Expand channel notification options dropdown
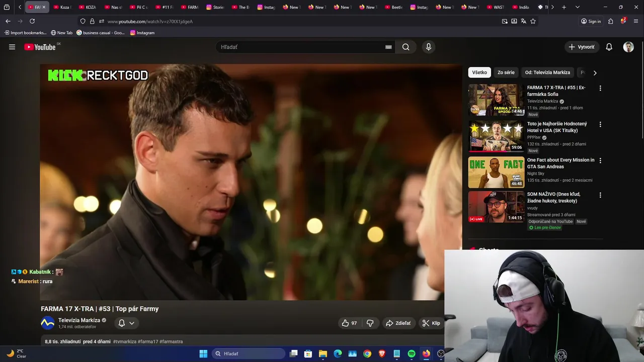The image size is (644, 362). point(132,323)
